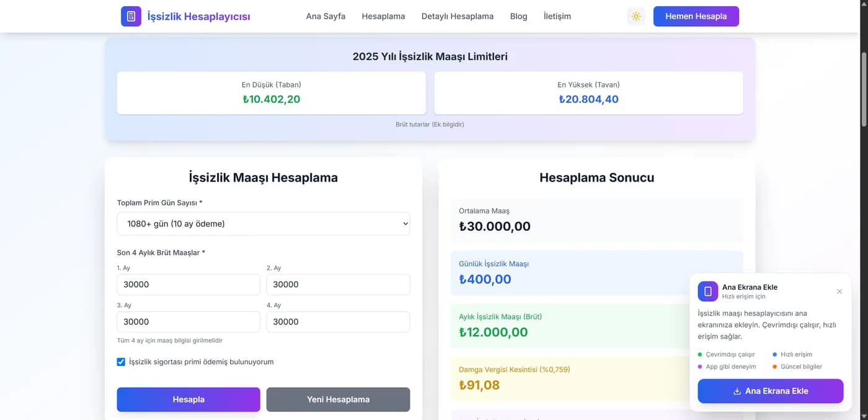868x420 pixels.
Task: Focus the 4. Ay salary input
Action: click(338, 322)
